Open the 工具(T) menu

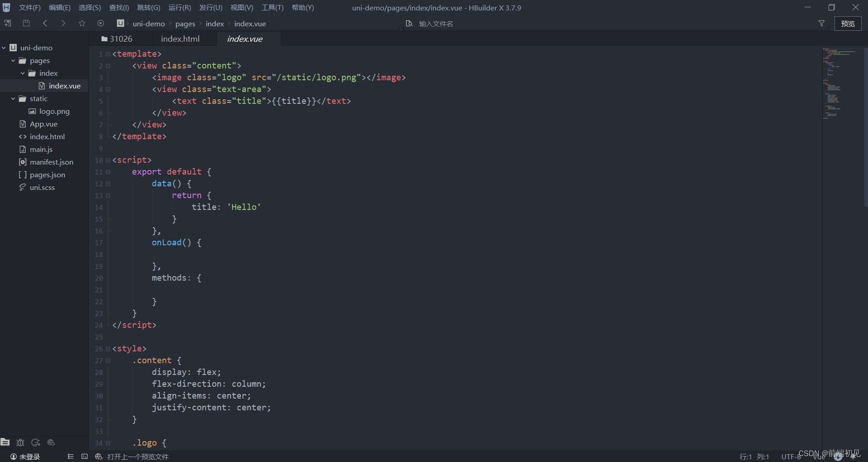[272, 8]
